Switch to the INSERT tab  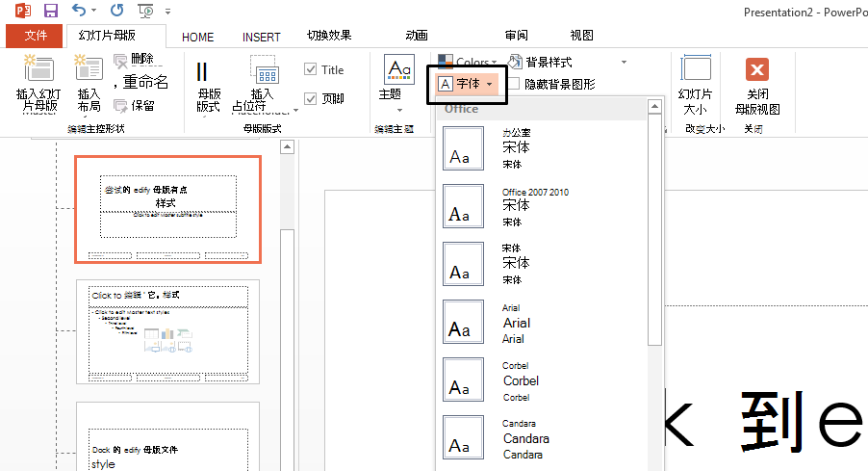(x=262, y=38)
